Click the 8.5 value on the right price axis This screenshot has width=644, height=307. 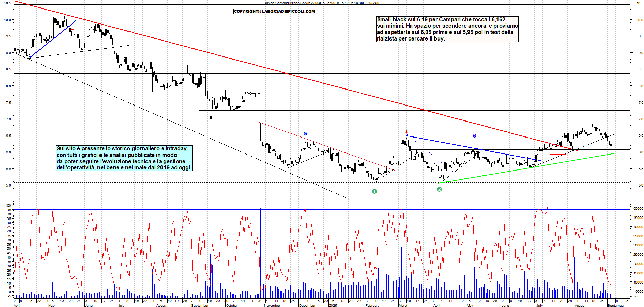[641, 69]
